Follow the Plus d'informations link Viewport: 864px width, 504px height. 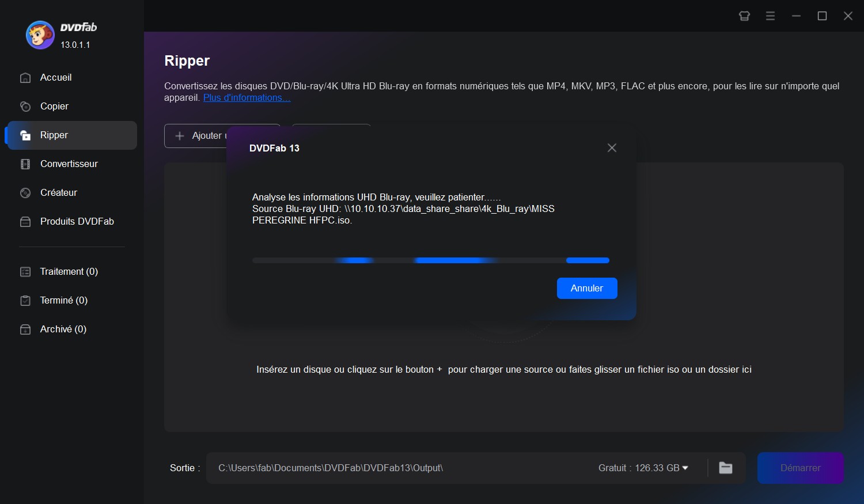tap(247, 97)
